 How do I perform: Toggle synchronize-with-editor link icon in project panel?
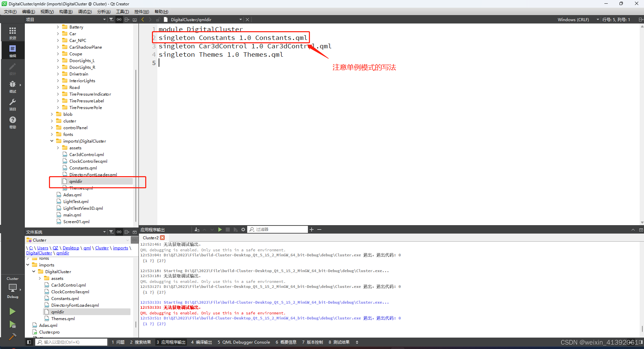pos(119,19)
